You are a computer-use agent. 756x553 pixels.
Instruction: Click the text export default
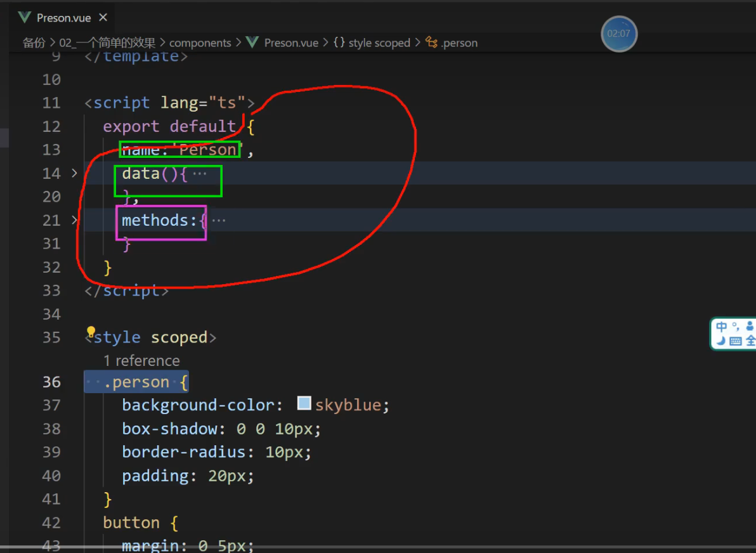[x=169, y=126]
